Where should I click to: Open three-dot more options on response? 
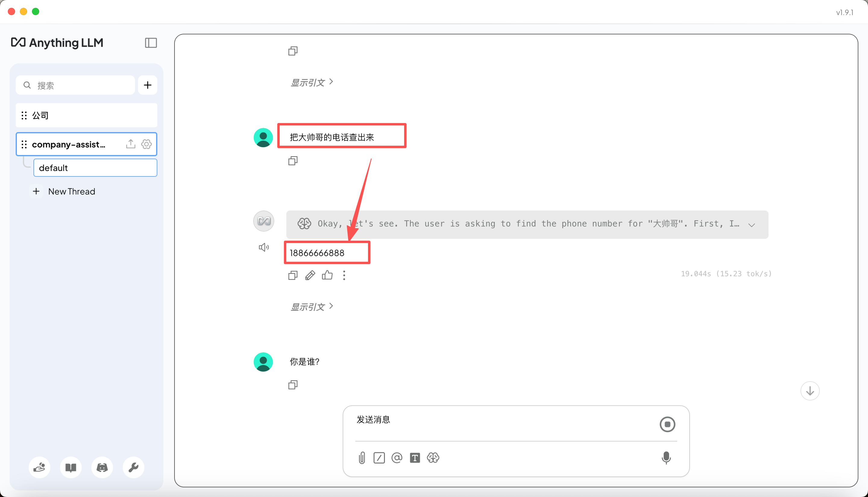344,275
